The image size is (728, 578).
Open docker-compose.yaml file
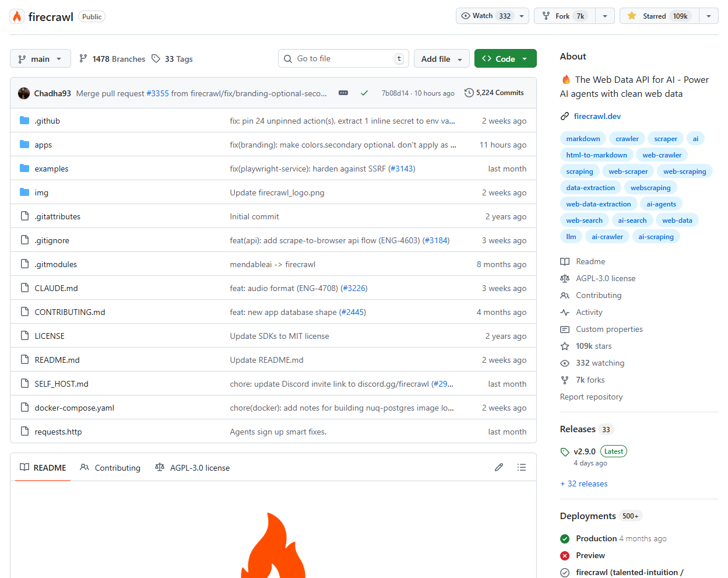point(74,408)
